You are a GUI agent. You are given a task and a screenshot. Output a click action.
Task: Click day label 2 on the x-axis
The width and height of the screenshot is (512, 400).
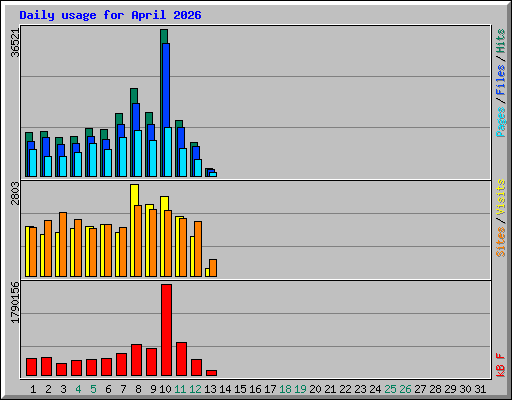pyautogui.click(x=48, y=389)
